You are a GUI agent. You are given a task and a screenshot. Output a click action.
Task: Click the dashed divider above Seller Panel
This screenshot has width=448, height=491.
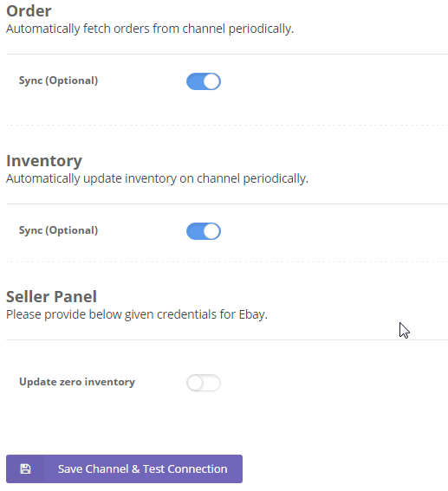coord(227,262)
